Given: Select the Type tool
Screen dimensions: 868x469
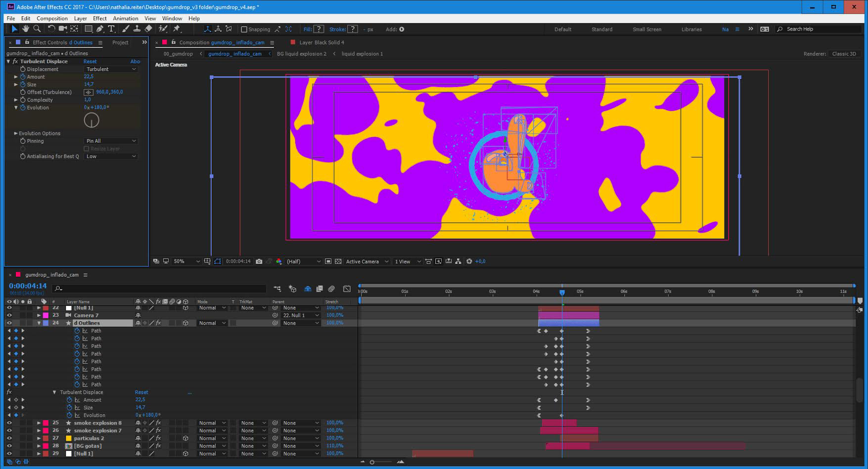Looking at the screenshot, I should point(111,29).
